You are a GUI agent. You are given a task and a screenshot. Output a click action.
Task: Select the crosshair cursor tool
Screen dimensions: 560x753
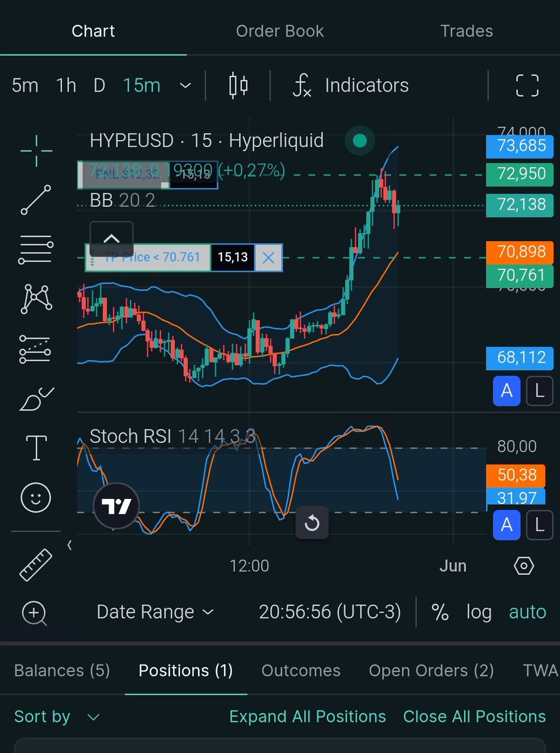click(x=36, y=151)
